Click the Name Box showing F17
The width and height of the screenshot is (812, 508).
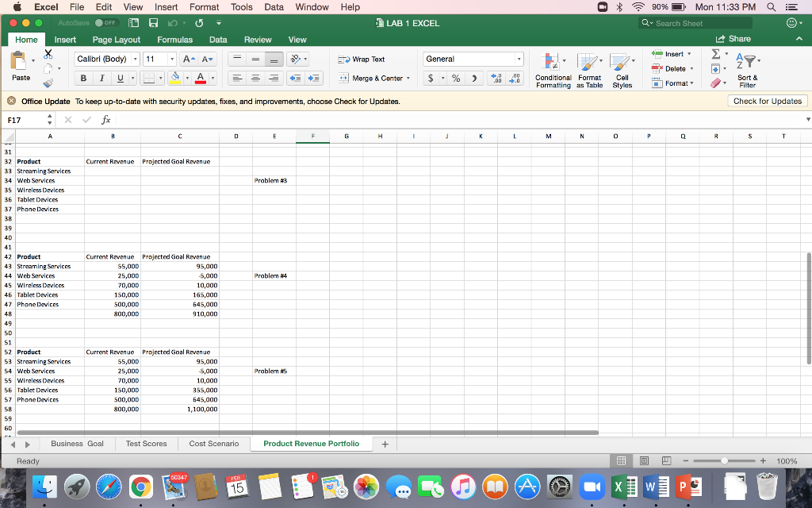24,120
